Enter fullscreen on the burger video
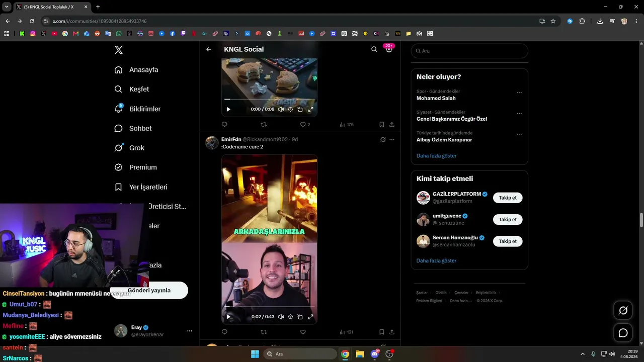 click(x=310, y=109)
